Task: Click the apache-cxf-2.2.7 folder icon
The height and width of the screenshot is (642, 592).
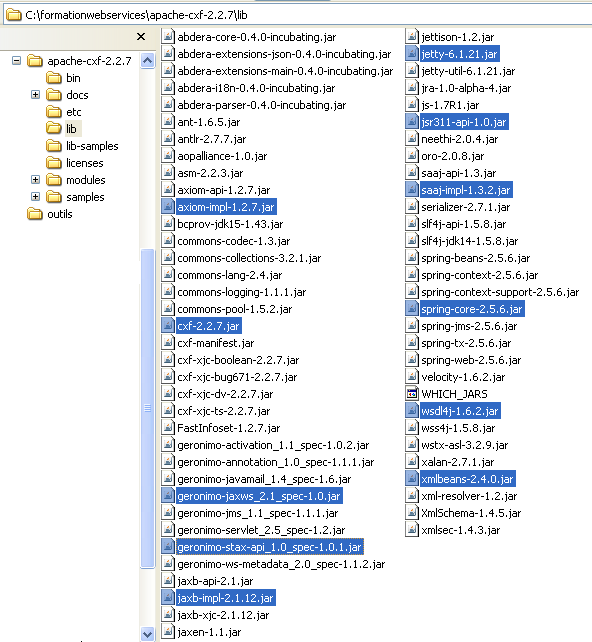Action: [x=35, y=61]
